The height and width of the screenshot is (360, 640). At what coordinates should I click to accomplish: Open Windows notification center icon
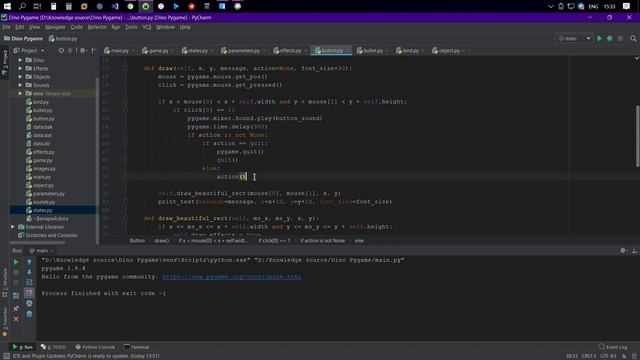[627, 6]
